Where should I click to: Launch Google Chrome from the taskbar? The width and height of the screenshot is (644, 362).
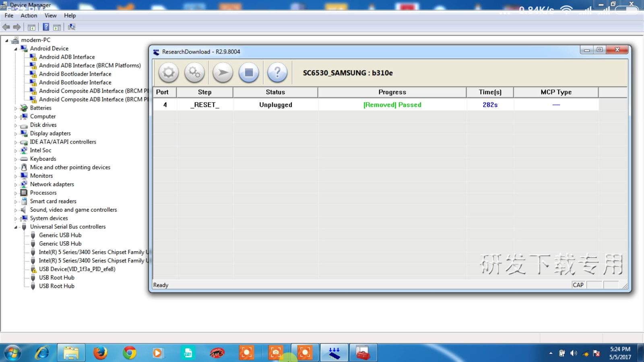tap(130, 353)
